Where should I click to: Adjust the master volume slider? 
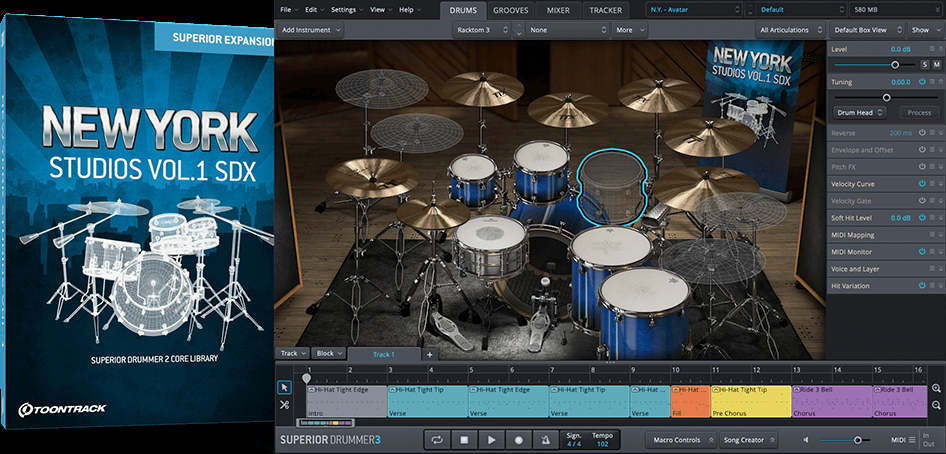(857, 440)
